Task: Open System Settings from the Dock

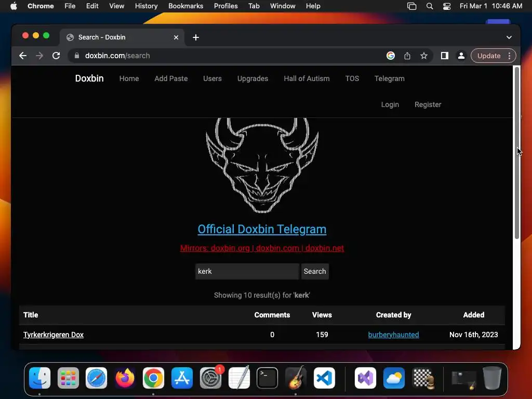Action: click(210, 378)
